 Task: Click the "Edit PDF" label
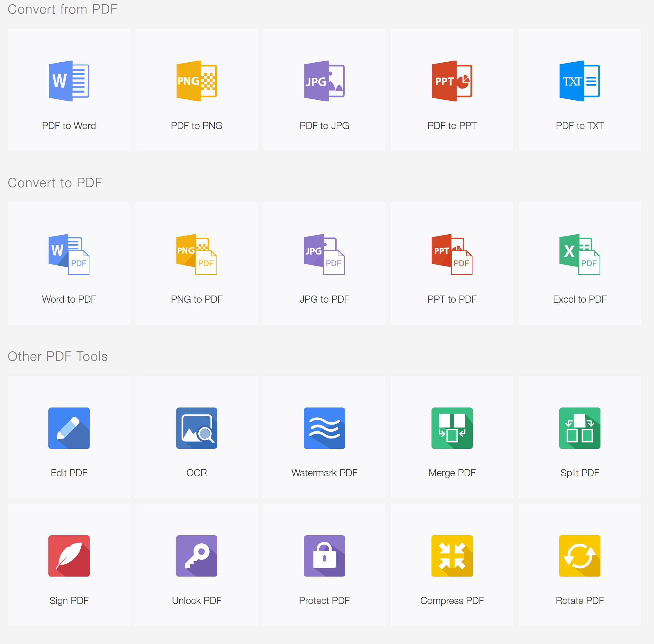coord(69,473)
